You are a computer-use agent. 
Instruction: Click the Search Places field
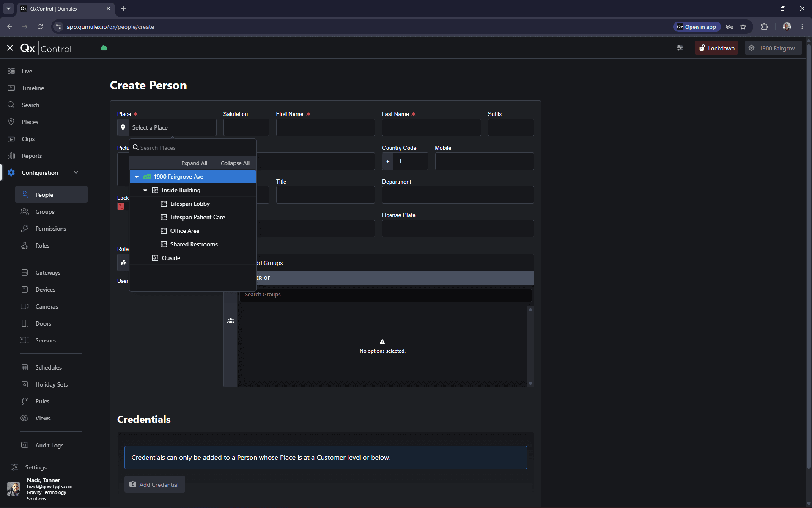193,148
